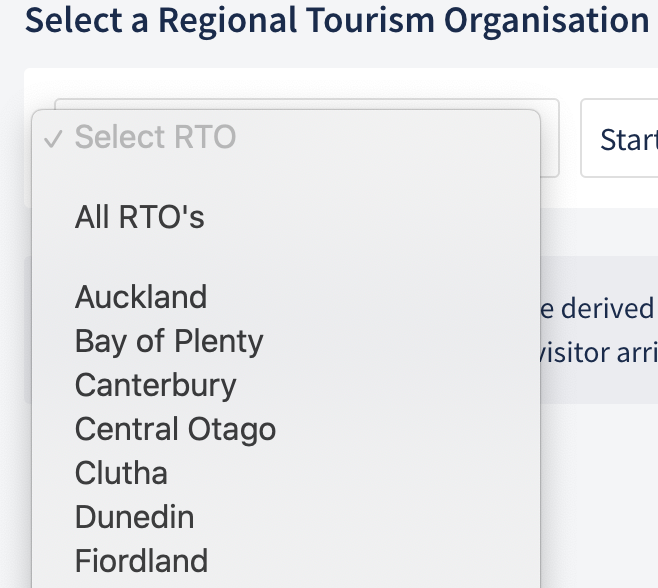The height and width of the screenshot is (588, 658).
Task: Select All RTO's from the list
Action: (x=139, y=217)
